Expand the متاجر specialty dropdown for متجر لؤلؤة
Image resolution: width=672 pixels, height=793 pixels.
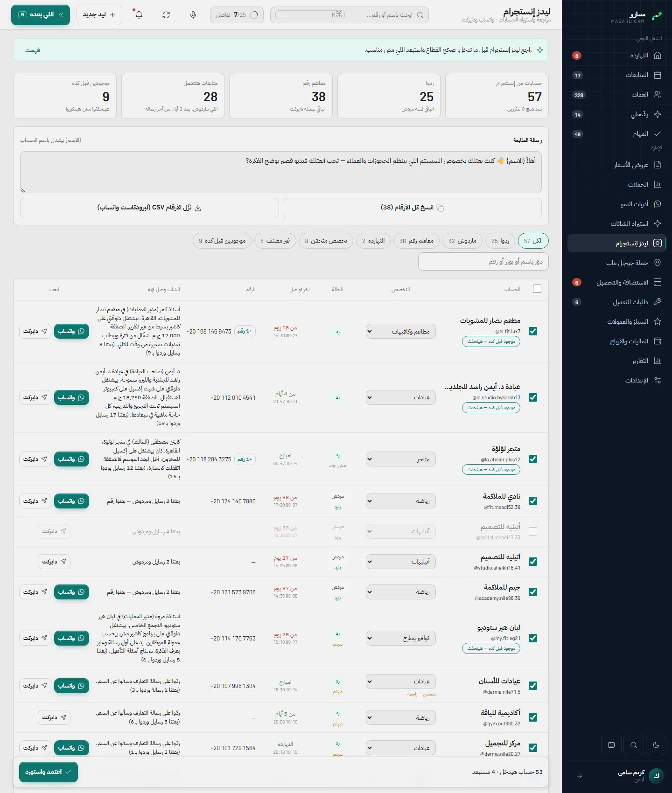click(x=401, y=459)
